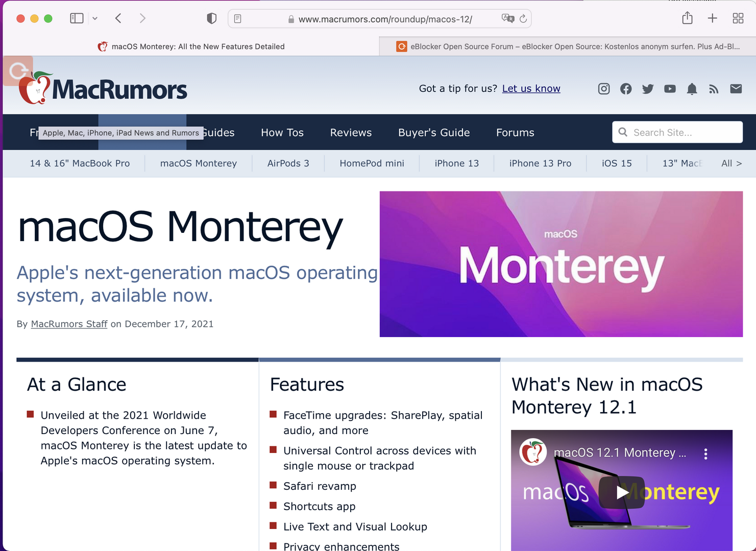The width and height of the screenshot is (756, 551).
Task: Open macOS Monterey roundup link
Action: pyautogui.click(x=199, y=163)
